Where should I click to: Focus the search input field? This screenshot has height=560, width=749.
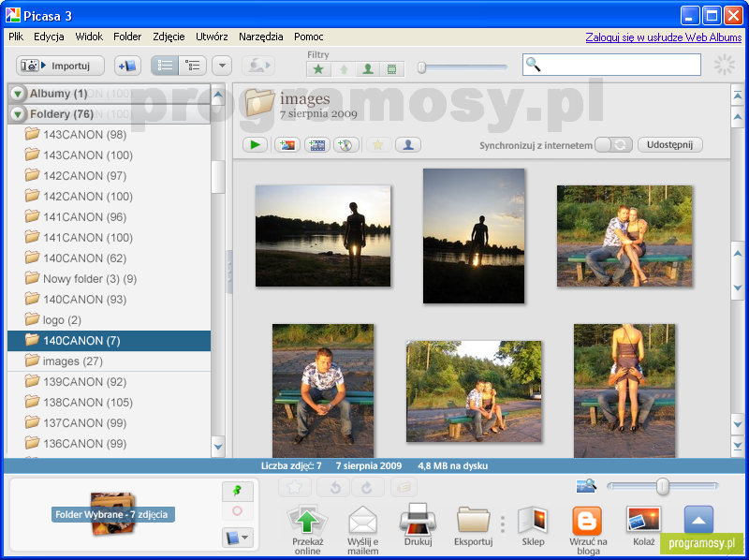[x=611, y=65]
